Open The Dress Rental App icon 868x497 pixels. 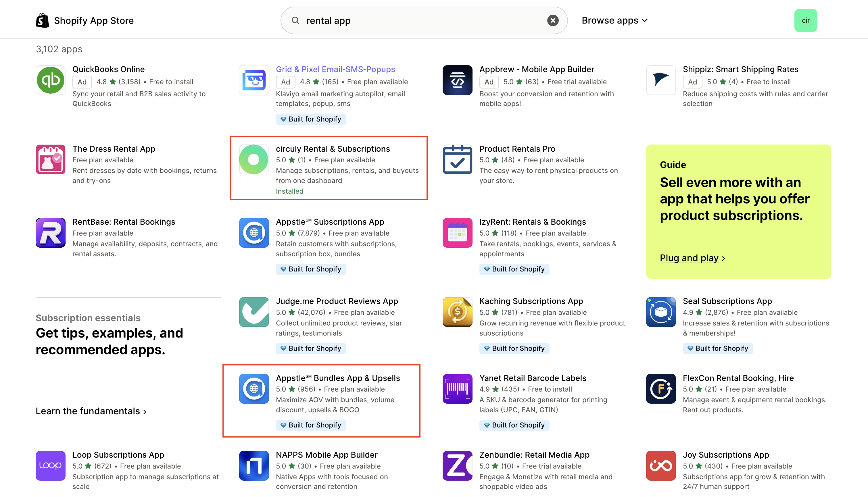pos(51,159)
